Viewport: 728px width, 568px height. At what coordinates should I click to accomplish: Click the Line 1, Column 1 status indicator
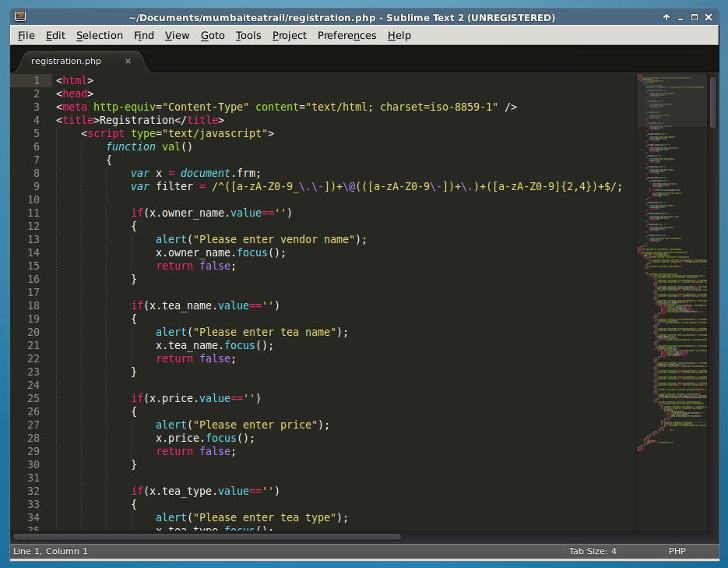click(49, 551)
